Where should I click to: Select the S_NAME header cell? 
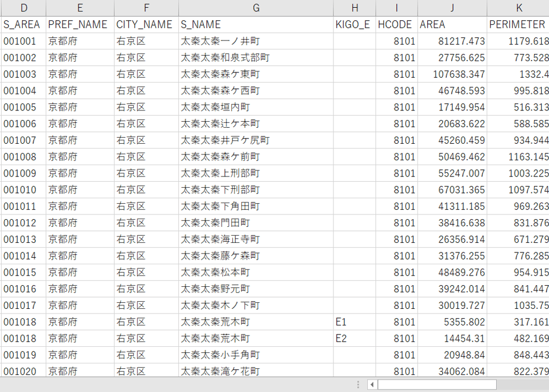click(x=256, y=24)
